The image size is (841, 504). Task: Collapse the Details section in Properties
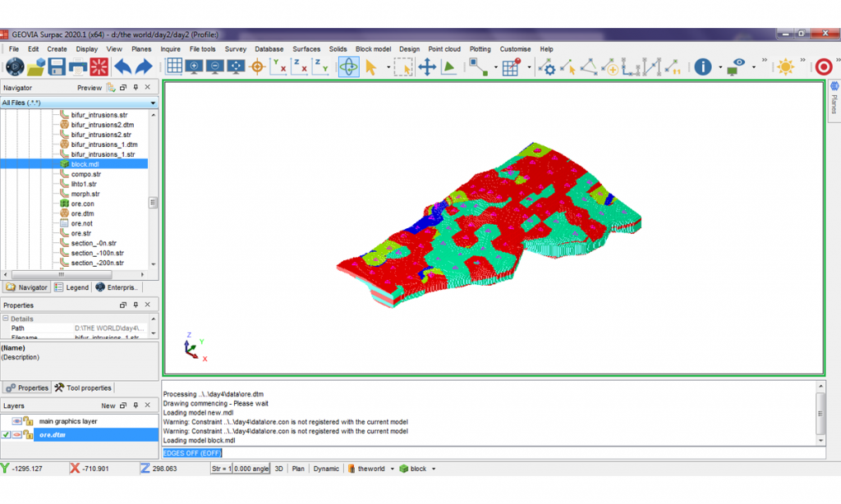click(x=5, y=318)
